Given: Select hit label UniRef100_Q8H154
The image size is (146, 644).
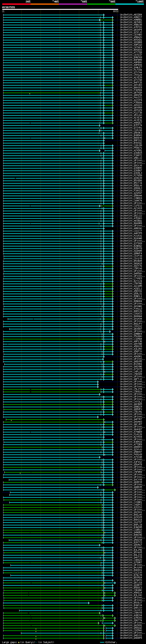Looking at the screenshot, I should coord(131,95).
